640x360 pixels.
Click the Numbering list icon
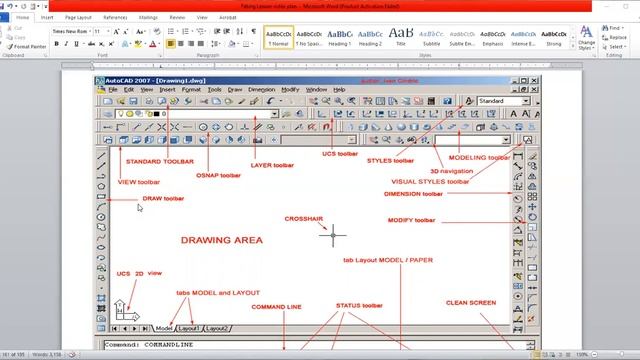(x=185, y=31)
